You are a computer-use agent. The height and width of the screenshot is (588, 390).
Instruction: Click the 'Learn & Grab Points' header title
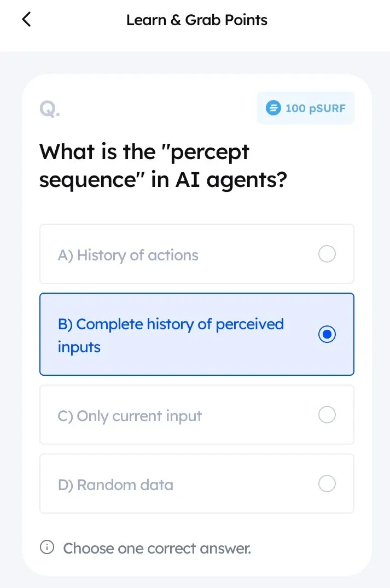[x=196, y=20]
